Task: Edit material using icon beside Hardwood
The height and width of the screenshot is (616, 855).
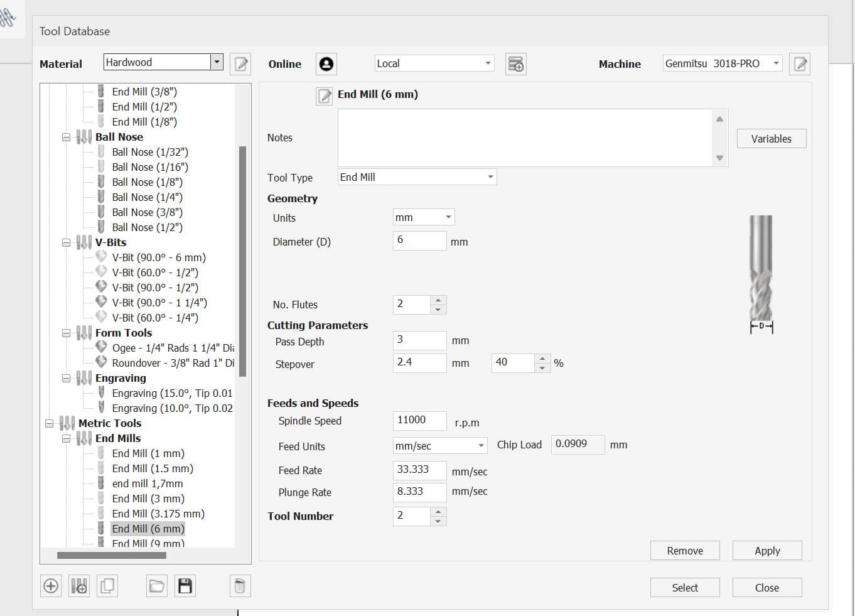Action: tap(240, 63)
